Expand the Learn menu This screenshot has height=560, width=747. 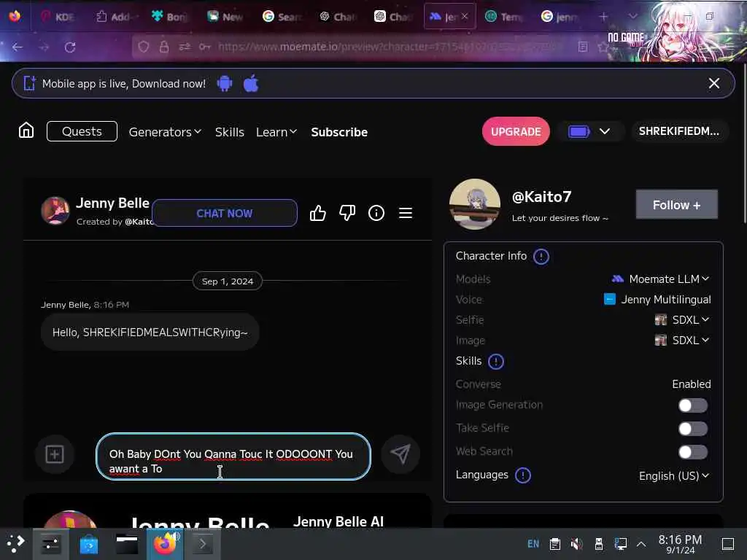tap(276, 132)
